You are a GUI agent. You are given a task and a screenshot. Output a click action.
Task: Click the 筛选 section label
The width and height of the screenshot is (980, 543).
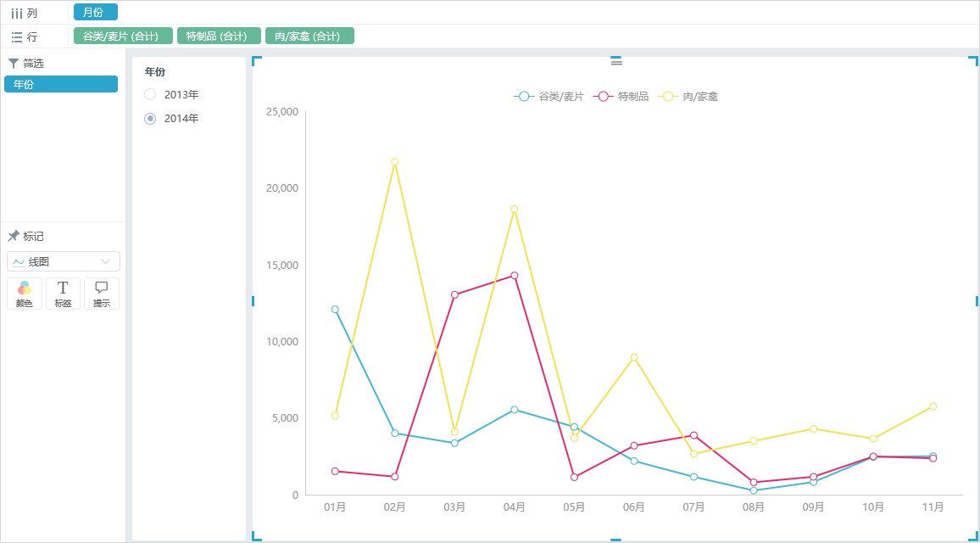pyautogui.click(x=33, y=63)
